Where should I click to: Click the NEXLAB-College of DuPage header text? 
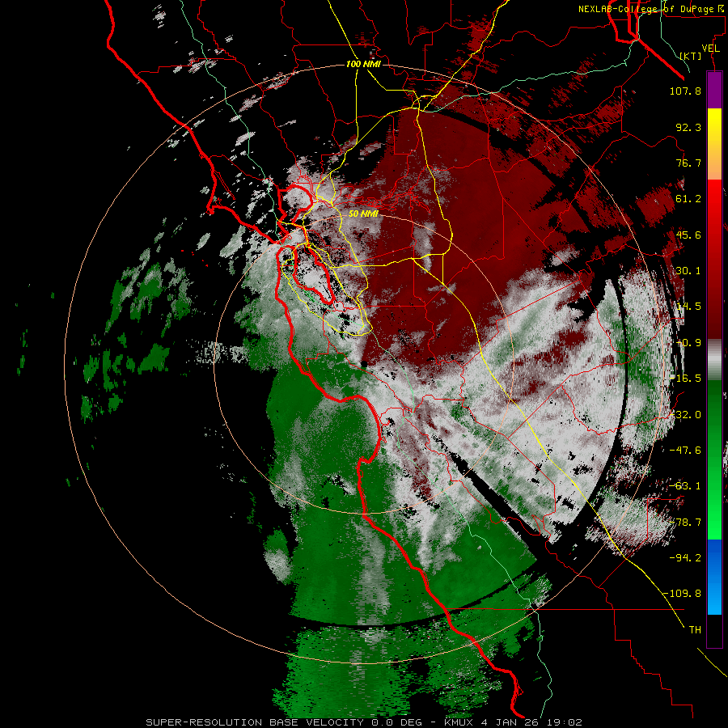pyautogui.click(x=653, y=9)
